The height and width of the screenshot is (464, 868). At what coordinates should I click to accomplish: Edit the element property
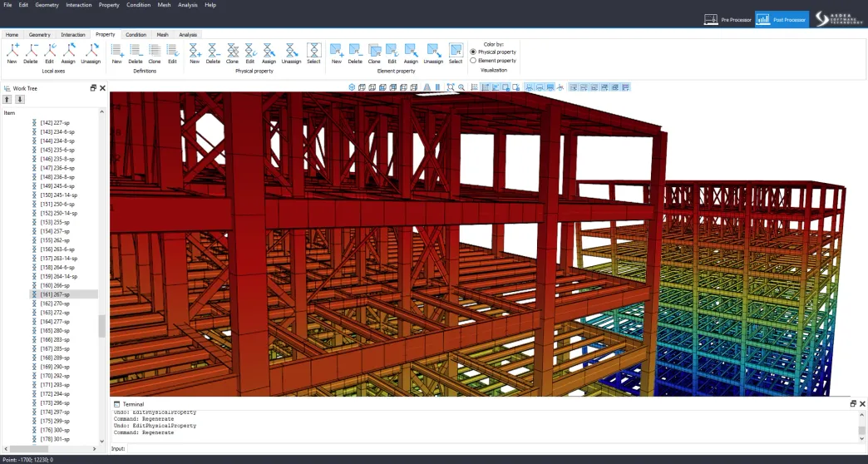(392, 54)
